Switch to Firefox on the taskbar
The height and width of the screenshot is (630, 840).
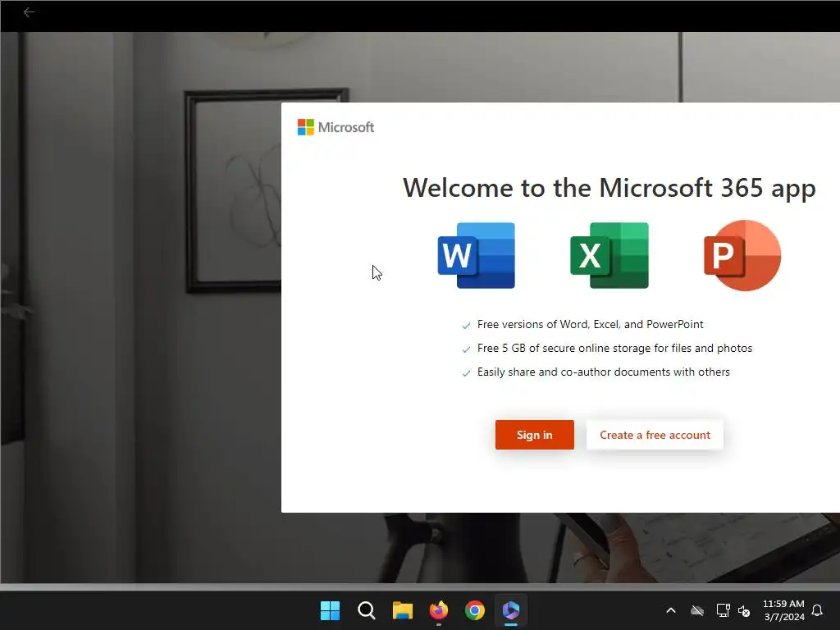pyautogui.click(x=439, y=610)
